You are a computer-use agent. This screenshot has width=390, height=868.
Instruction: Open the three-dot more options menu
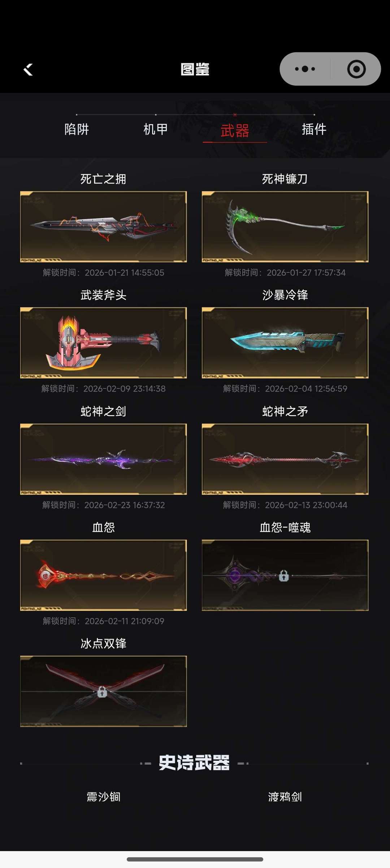305,69
